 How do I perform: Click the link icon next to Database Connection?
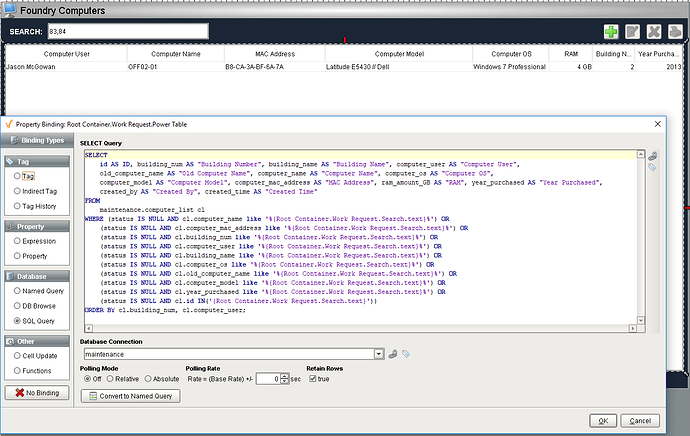click(x=393, y=354)
